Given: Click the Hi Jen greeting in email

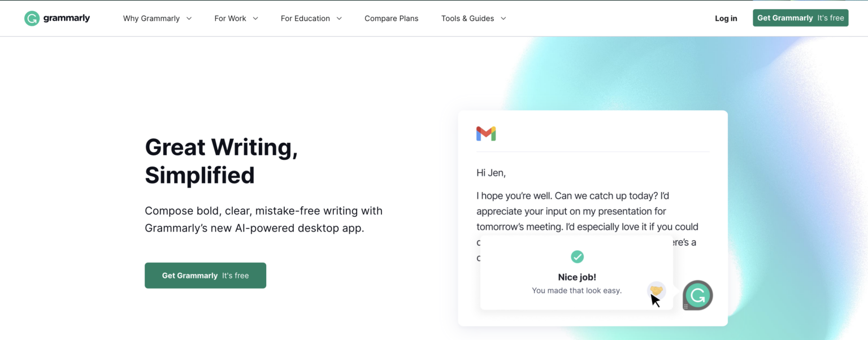Looking at the screenshot, I should click(x=491, y=173).
